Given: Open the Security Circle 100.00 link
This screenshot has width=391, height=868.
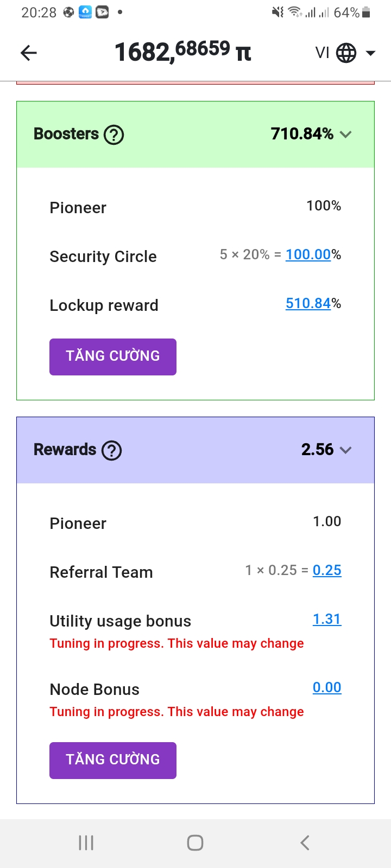Looking at the screenshot, I should [x=308, y=254].
